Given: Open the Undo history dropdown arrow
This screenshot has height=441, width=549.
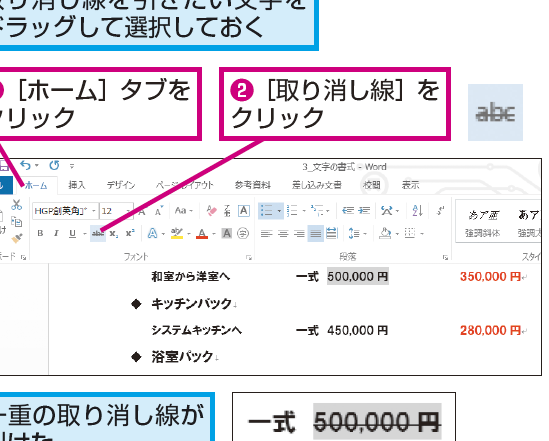Looking at the screenshot, I should [x=37, y=166].
